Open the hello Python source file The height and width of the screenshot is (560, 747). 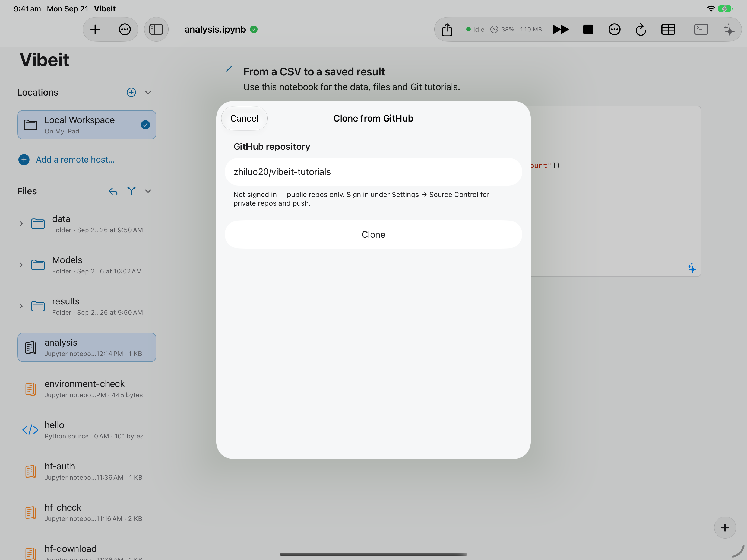click(x=87, y=430)
